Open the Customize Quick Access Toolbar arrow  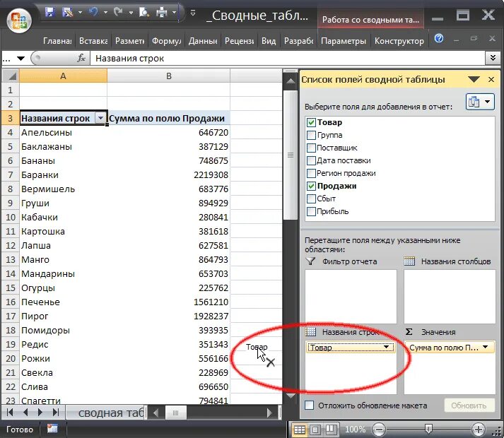(193, 13)
